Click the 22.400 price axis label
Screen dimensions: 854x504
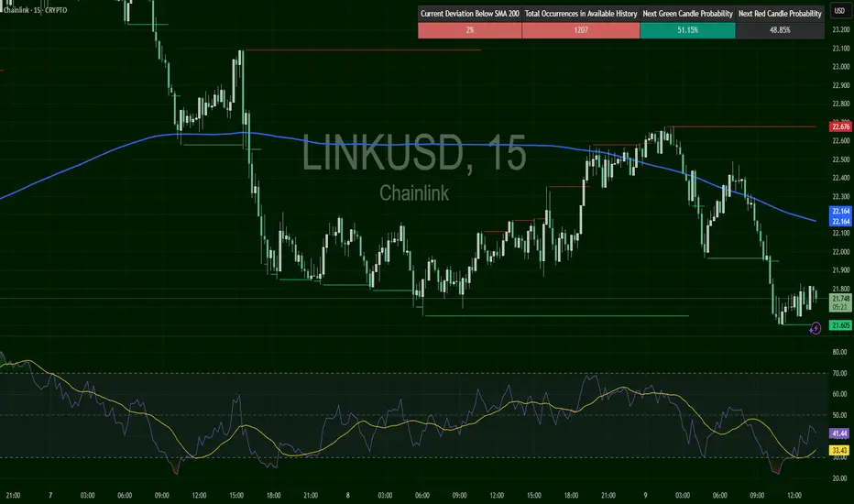[x=841, y=178]
